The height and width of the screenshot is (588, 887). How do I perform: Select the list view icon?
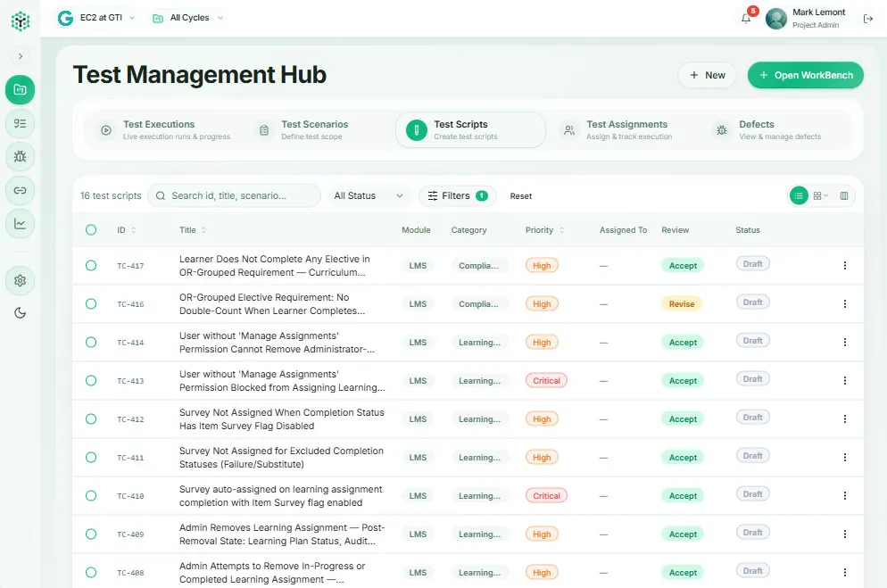pos(798,195)
